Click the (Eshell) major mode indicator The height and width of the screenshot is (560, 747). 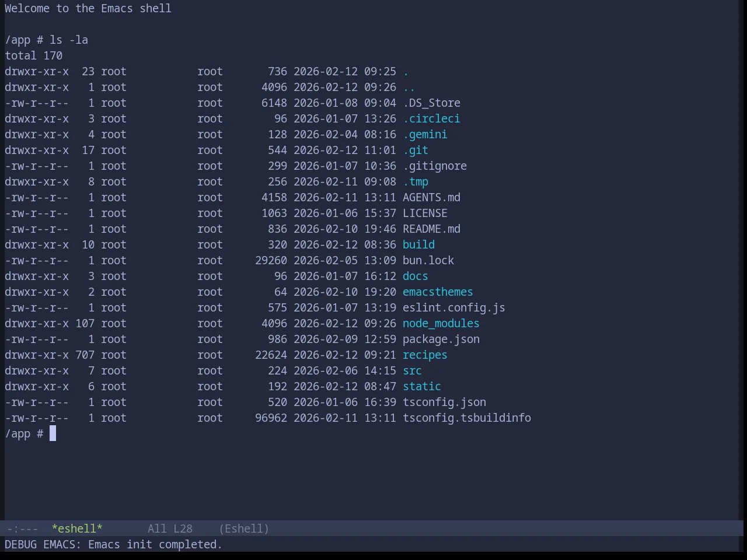point(244,528)
